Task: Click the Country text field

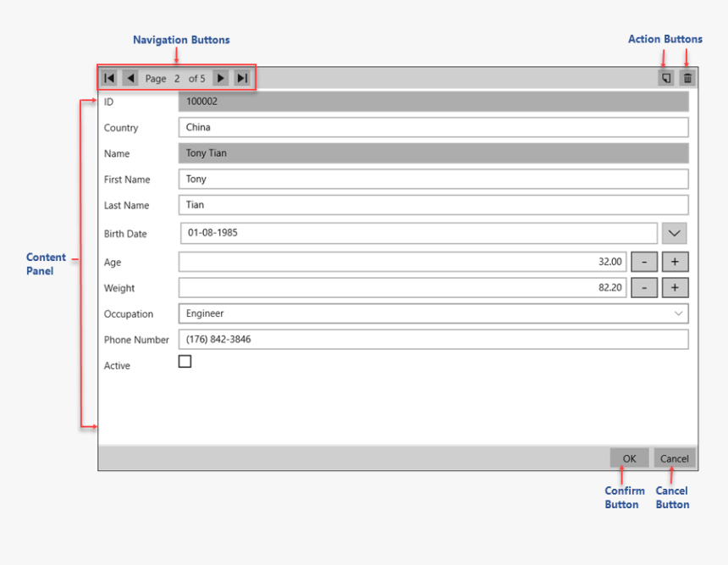Action: pos(433,128)
